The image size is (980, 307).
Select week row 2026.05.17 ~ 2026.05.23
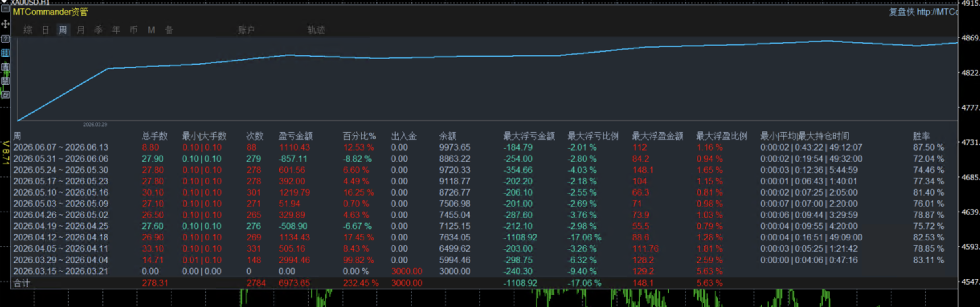click(x=484, y=181)
